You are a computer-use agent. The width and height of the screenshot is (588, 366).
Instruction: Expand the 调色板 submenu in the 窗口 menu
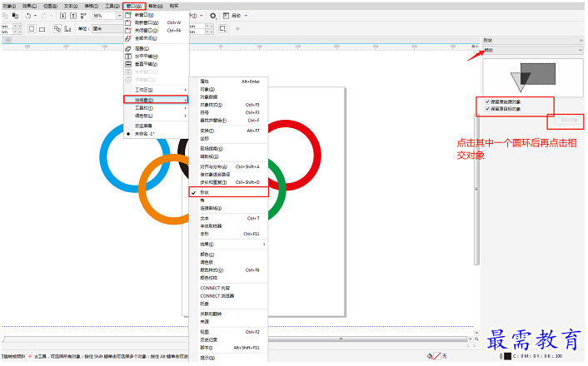coord(156,116)
